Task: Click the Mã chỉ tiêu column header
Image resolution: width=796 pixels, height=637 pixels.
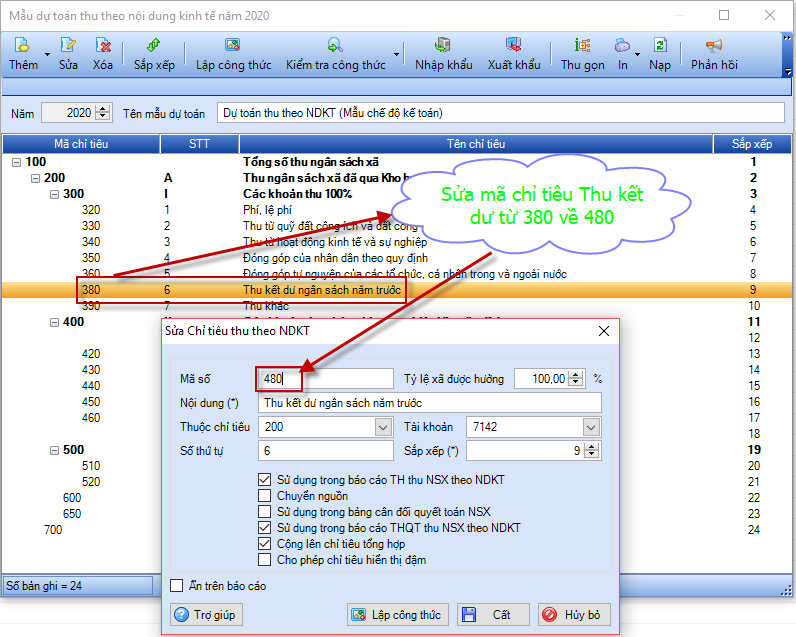Action: click(x=81, y=144)
